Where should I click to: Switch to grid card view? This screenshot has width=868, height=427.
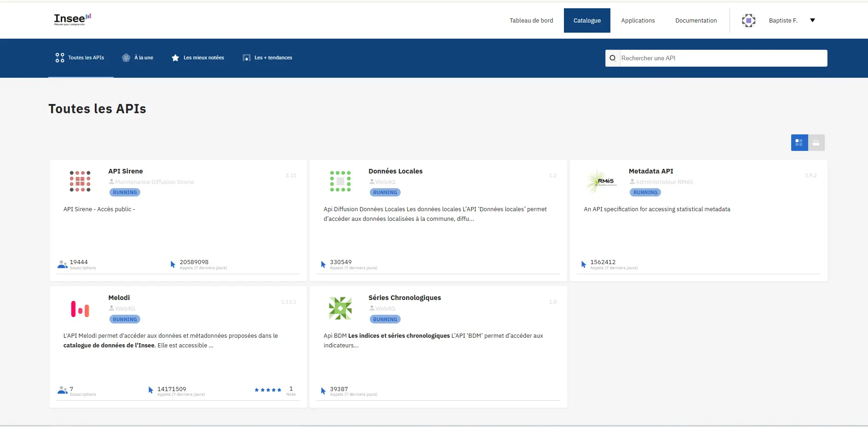[799, 143]
